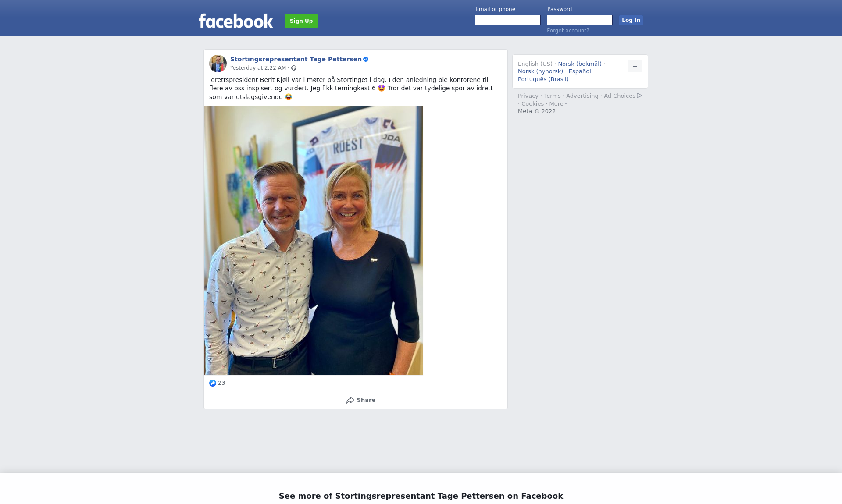
Task: Open the post photo of two people
Action: 314,240
